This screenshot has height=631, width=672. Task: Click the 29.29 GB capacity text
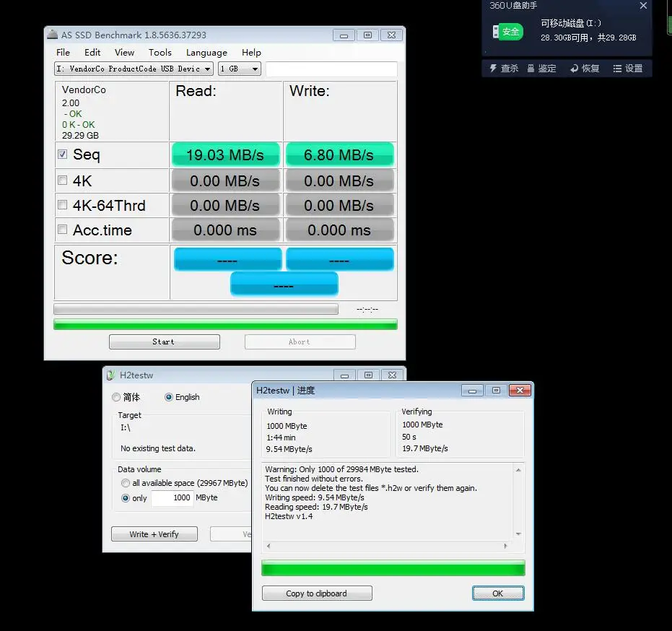[x=80, y=136]
